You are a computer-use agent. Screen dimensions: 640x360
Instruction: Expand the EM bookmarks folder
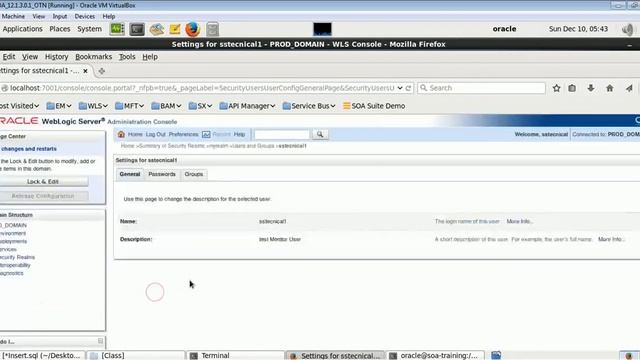click(59, 106)
